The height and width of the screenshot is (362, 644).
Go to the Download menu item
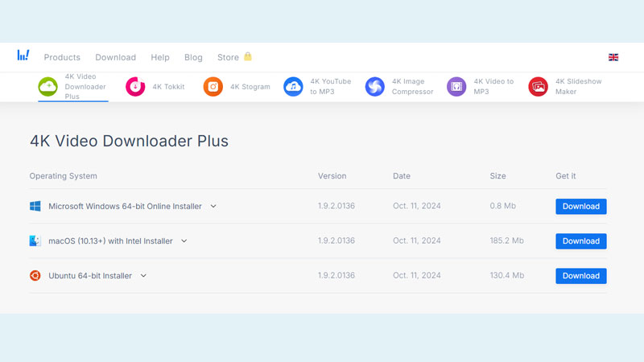(115, 57)
